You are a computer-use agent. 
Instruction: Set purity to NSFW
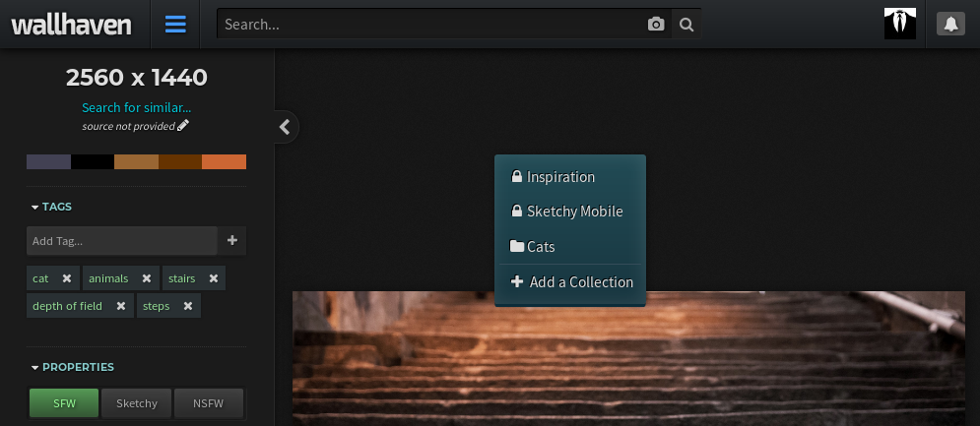(x=208, y=403)
